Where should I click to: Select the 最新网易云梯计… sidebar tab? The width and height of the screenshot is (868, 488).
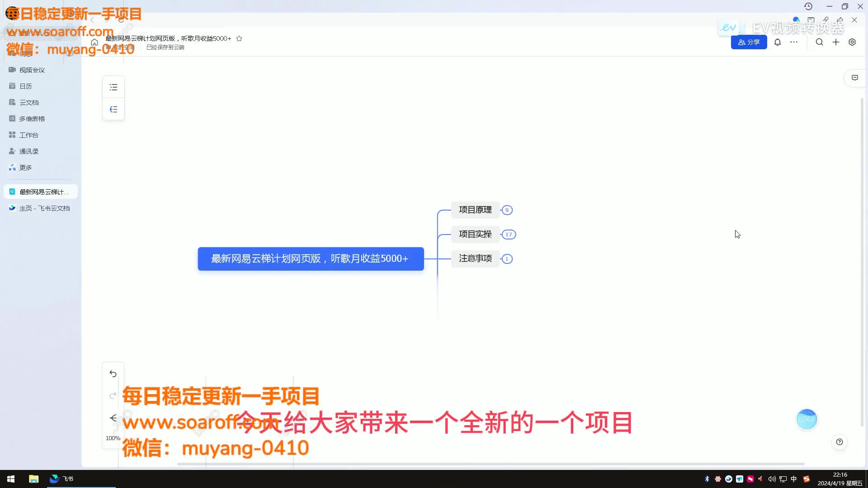(41, 192)
